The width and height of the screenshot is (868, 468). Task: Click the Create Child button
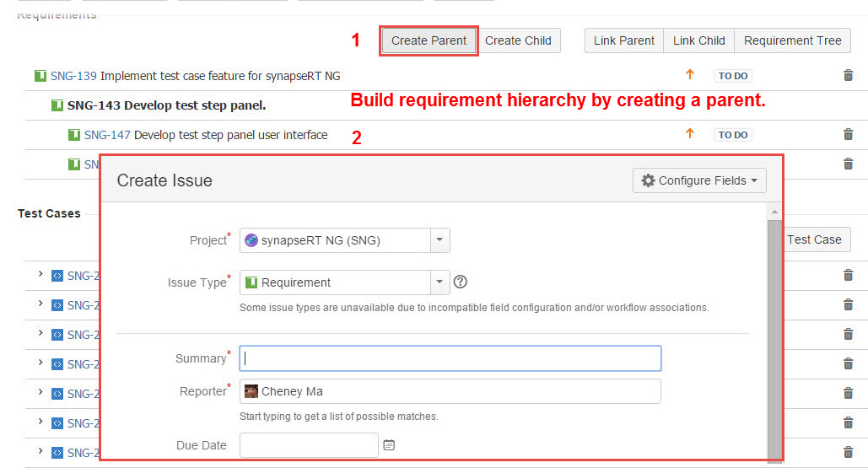coord(518,40)
